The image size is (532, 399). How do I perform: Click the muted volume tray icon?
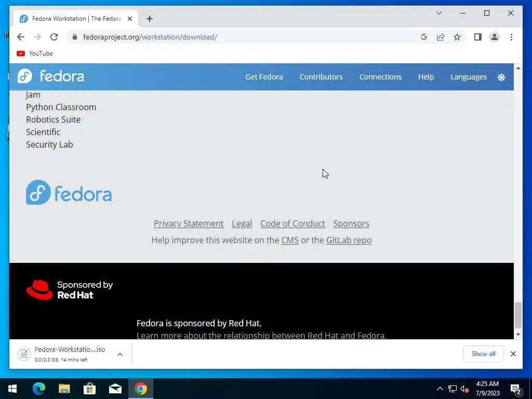tap(465, 389)
